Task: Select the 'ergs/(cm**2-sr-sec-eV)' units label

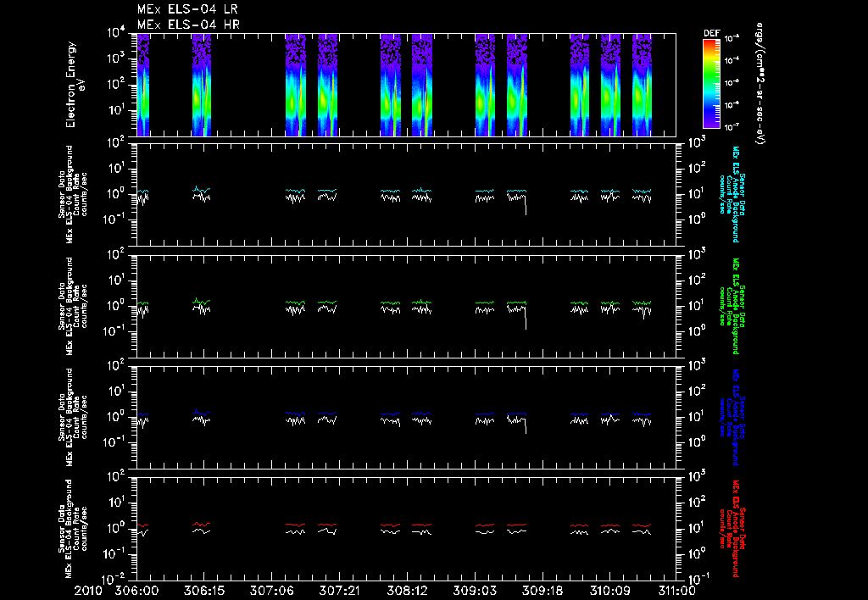Action: (x=760, y=84)
